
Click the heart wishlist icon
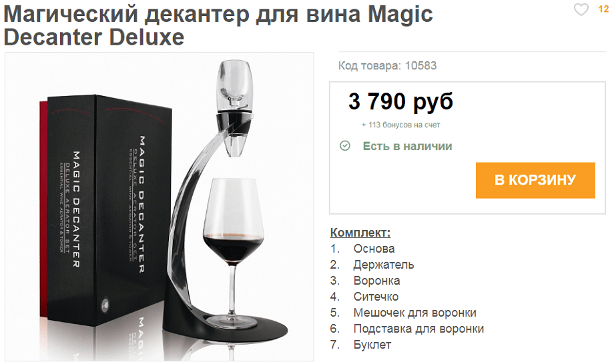pyautogui.click(x=581, y=9)
